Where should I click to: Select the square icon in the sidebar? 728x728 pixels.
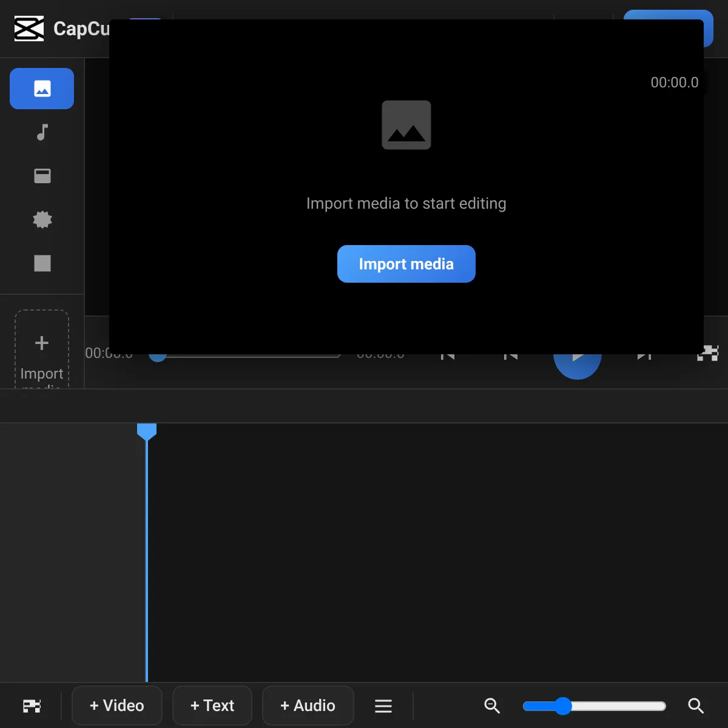click(x=42, y=263)
